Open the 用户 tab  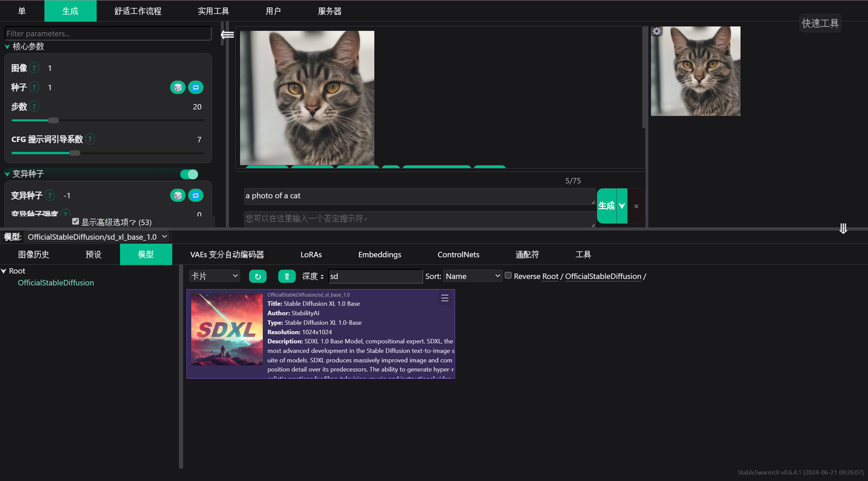pos(274,11)
